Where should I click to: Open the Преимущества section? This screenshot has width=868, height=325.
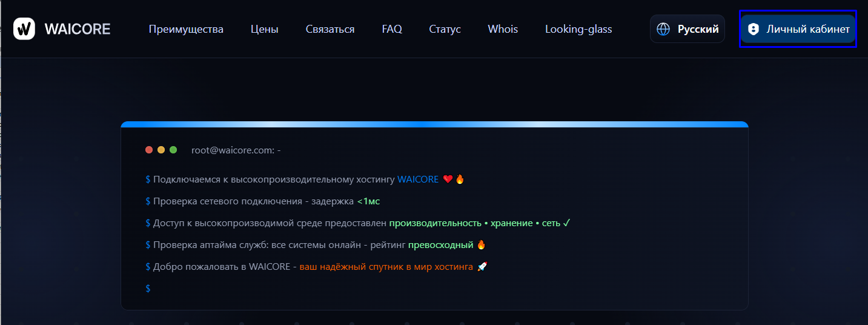pos(186,29)
